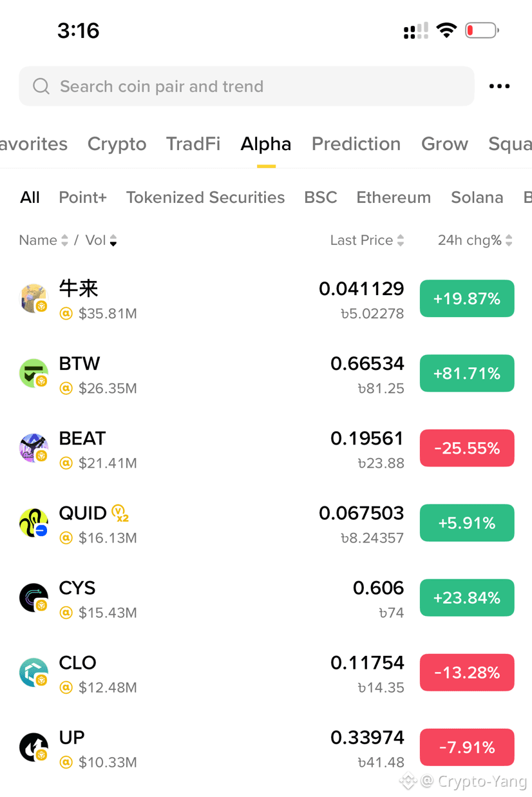The image size is (532, 797).
Task: Select the Tokenized Securities filter
Action: click(x=205, y=197)
